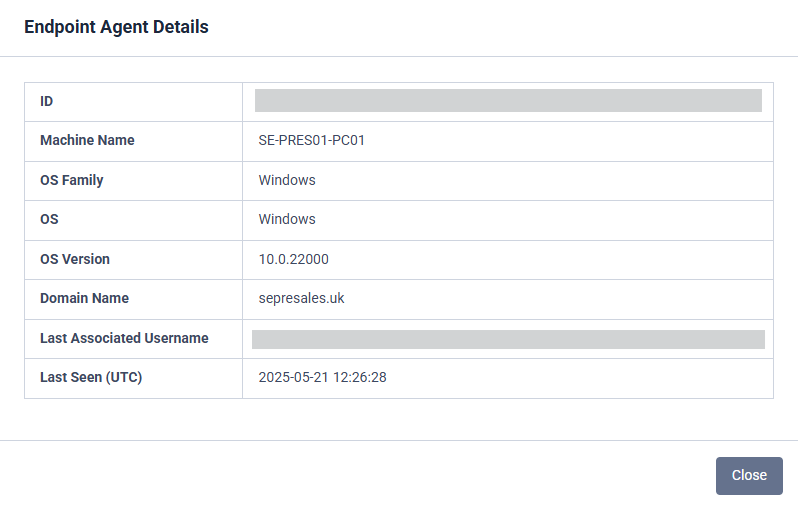Viewport: 798px width, 510px height.
Task: Click the OS Version label
Action: [x=75, y=259]
